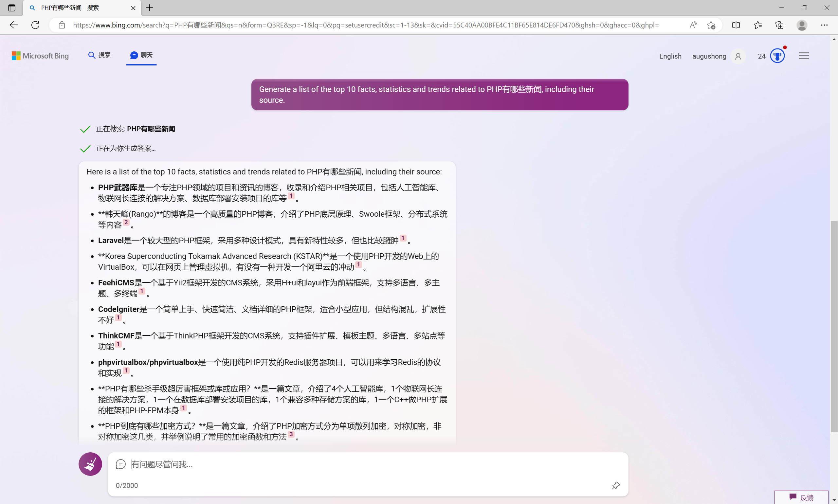Add this page to favorites star
Screen dimensions: 838x504
point(711,25)
